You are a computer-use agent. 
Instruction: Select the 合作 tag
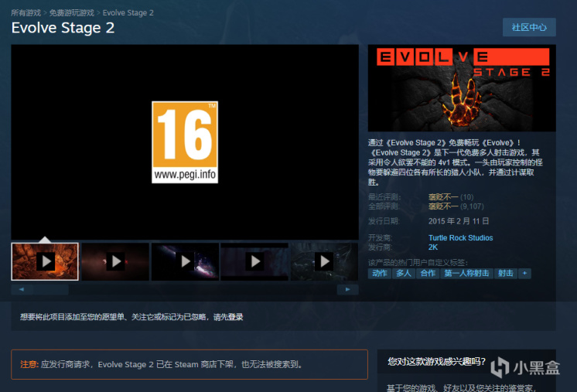(x=428, y=273)
